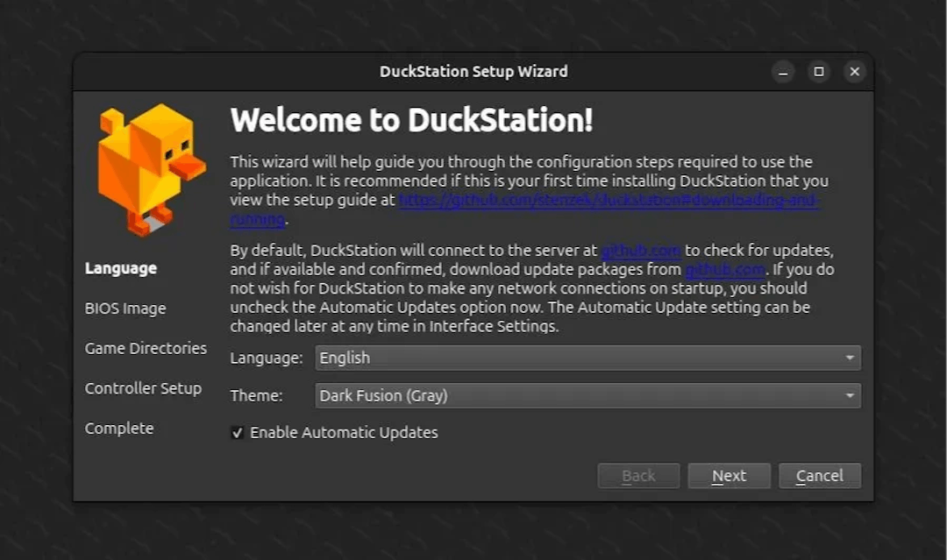The width and height of the screenshot is (947, 560).
Task: Select the BIOS Image setup step
Action: click(x=125, y=308)
